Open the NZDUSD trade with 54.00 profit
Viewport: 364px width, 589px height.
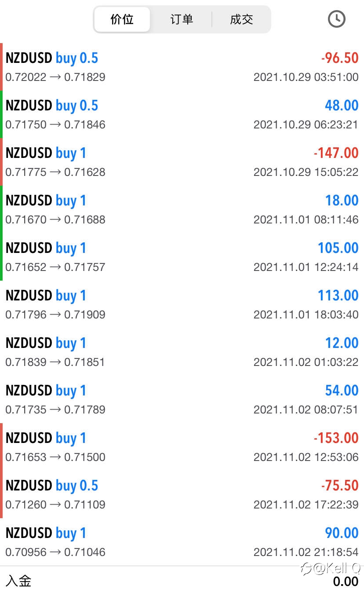(x=182, y=399)
